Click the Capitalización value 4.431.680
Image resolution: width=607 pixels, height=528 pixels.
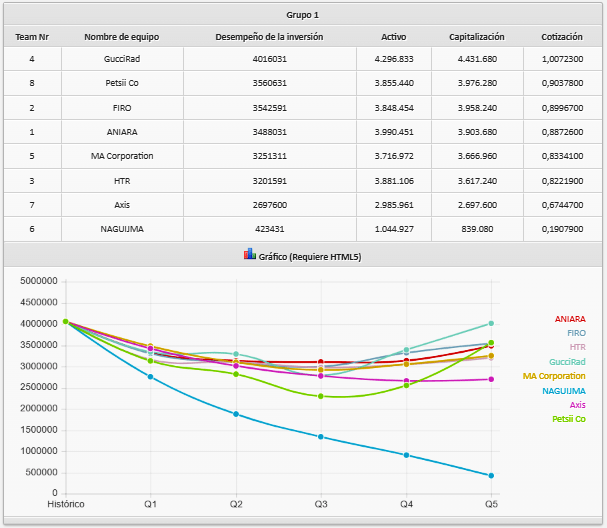477,59
